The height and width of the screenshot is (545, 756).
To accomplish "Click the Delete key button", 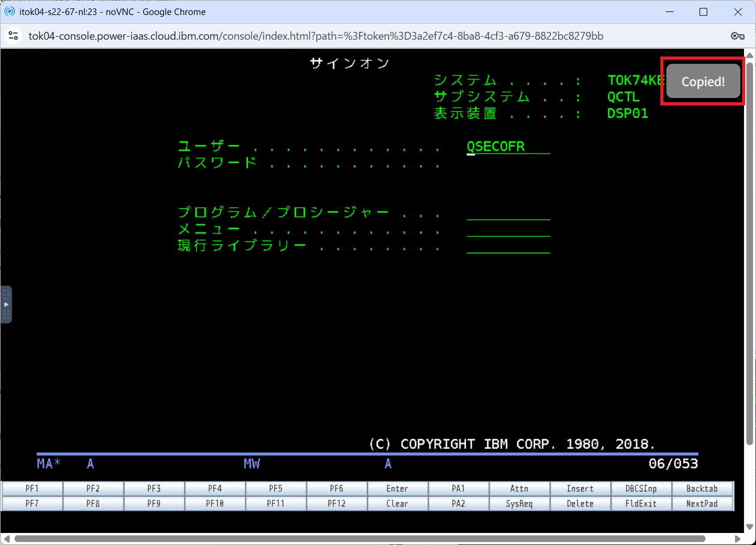I will click(x=580, y=503).
